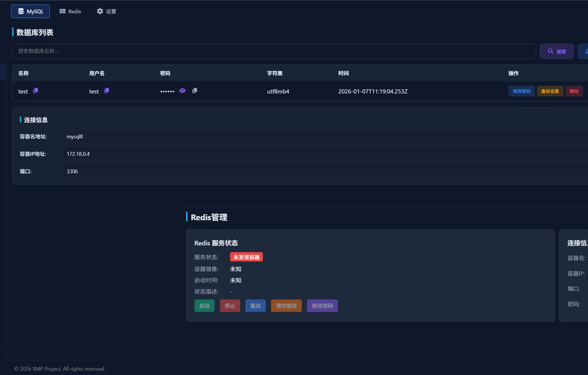Click 修改密码 for the test database
588x375 pixels.
pos(521,91)
